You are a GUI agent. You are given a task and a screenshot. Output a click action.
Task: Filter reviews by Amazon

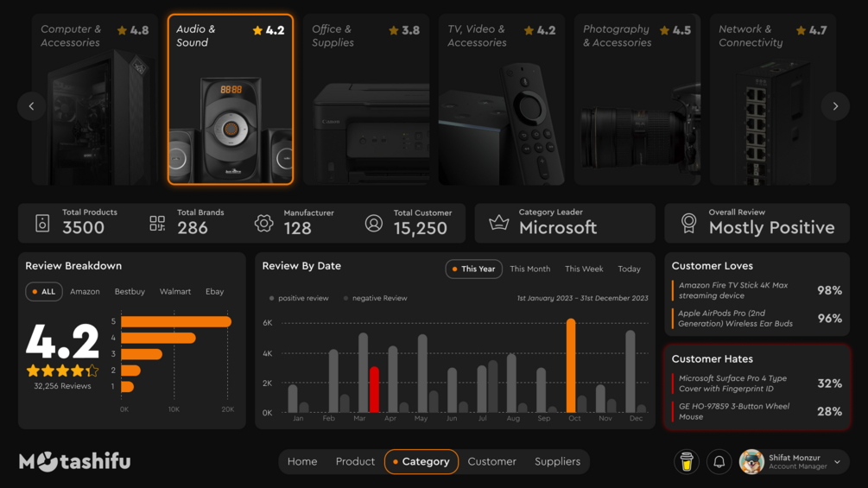[85, 292]
